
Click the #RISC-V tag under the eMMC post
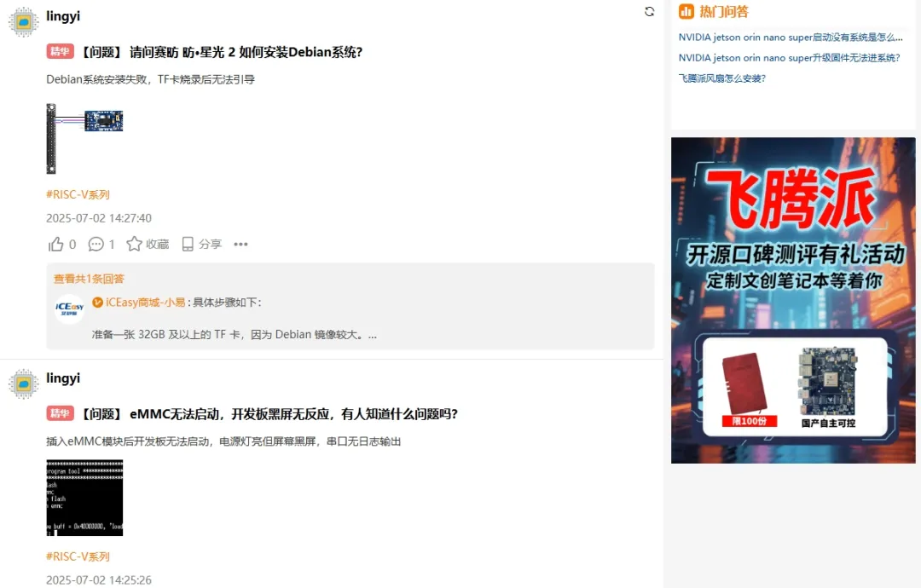click(78, 556)
